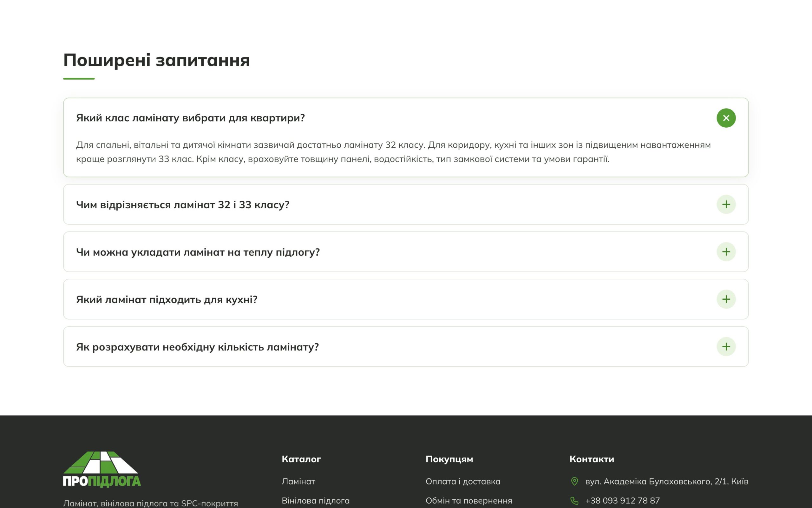Click the phone icon beside the number

(x=574, y=501)
